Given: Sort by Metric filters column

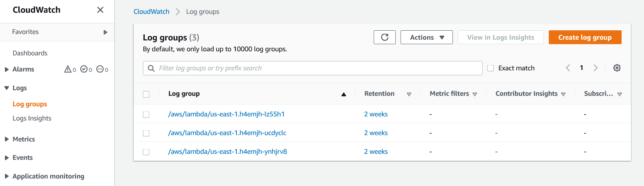Looking at the screenshot, I should click(475, 94).
